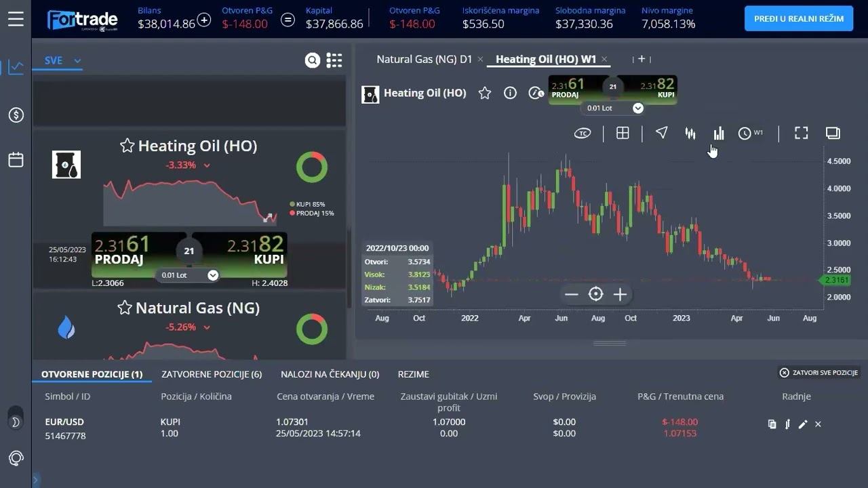The image size is (868, 488).
Task: Zoom out the chart with minus
Action: pyautogui.click(x=572, y=294)
